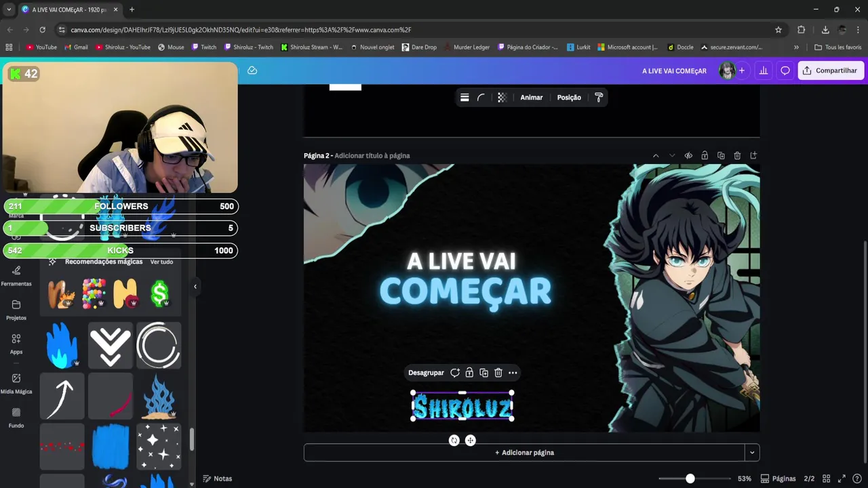Open the Mídia Mágica sidebar tab
This screenshot has width=868, height=488.
[x=16, y=384]
